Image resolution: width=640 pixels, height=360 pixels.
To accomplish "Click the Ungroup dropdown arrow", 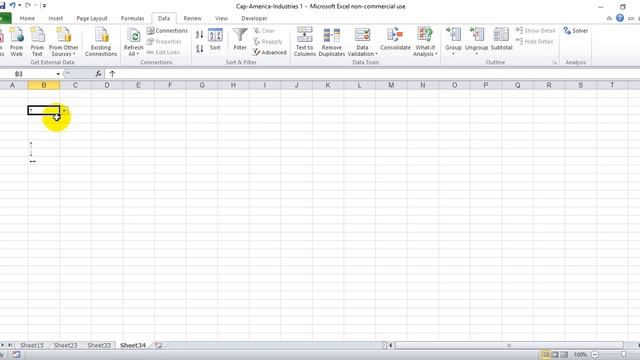I will (x=476, y=54).
